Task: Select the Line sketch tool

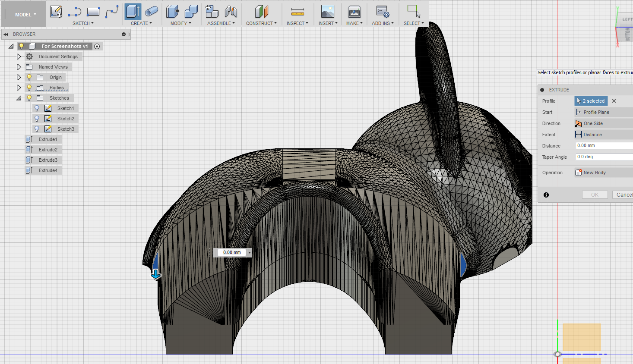Action: tap(75, 12)
